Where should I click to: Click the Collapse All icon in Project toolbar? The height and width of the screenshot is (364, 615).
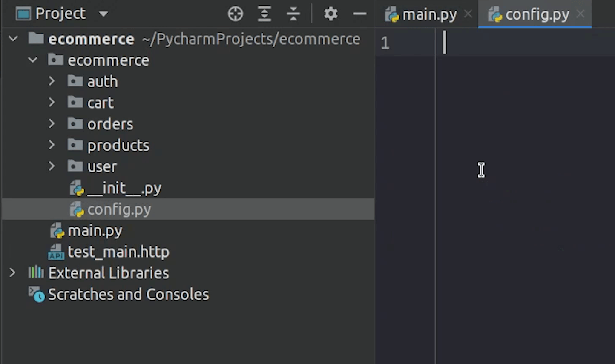[x=293, y=14]
